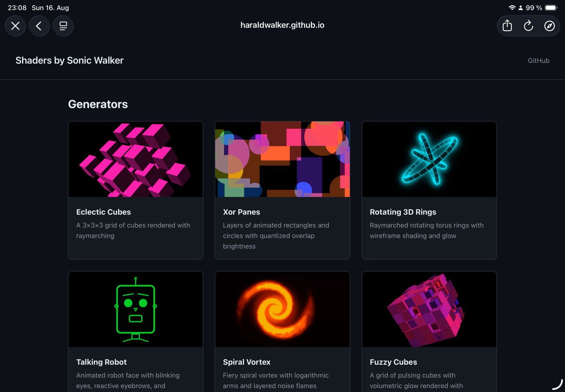The image size is (565, 392).
Task: Open in Safari with the compass icon
Action: (550, 26)
